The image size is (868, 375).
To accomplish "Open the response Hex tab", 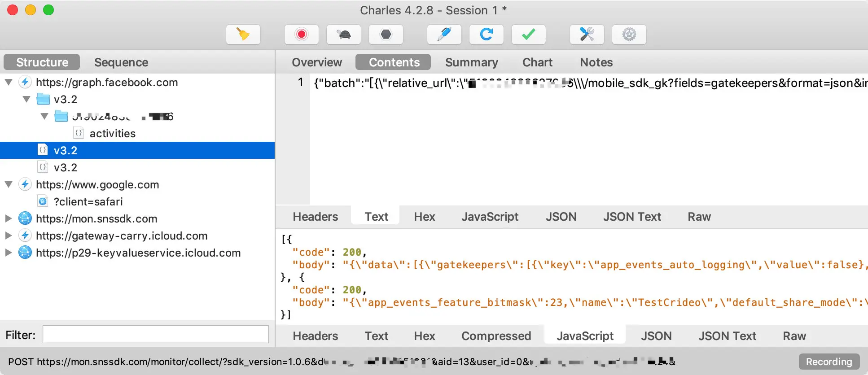I will [425, 336].
